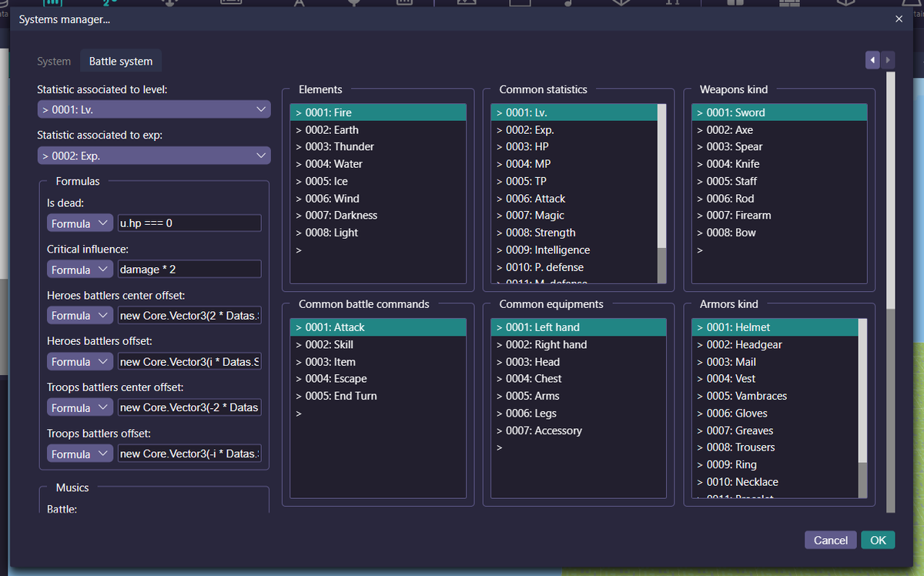Select '0005: Staff' weapon kind

pyautogui.click(x=779, y=181)
